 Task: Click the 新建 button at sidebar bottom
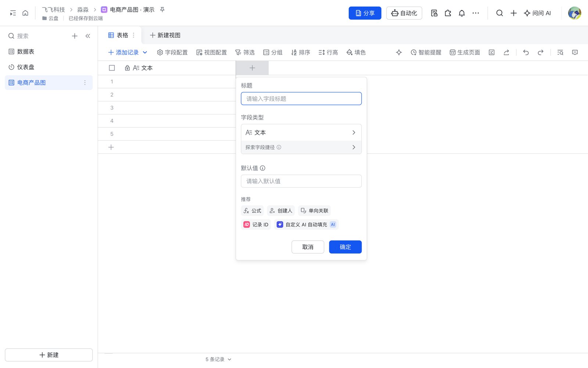49,355
